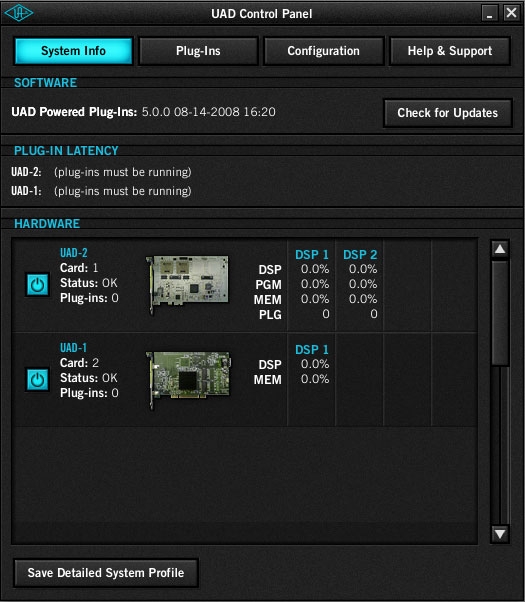Click the DSP 2 column header of UAD-2
Image resolution: width=525 pixels, height=602 pixels.
click(x=360, y=255)
